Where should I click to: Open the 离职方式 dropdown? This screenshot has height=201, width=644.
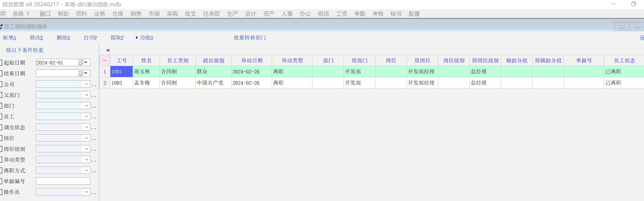point(86,170)
